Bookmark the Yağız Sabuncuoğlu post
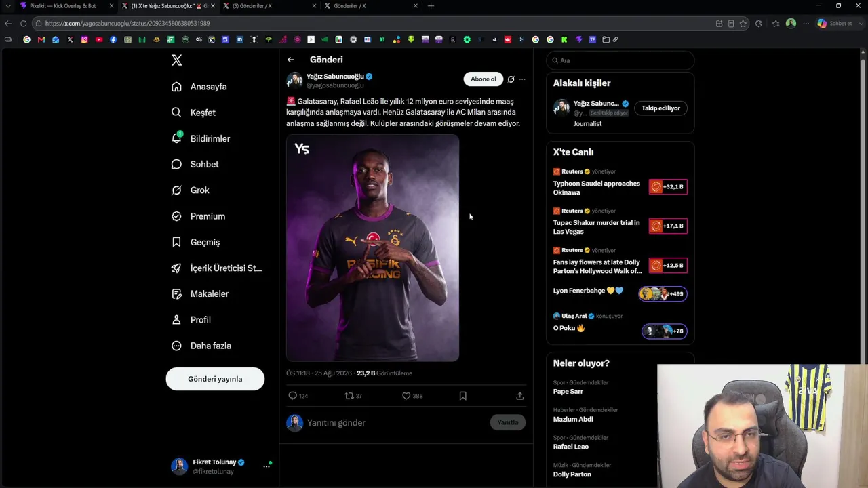This screenshot has width=868, height=488. pyautogui.click(x=463, y=396)
